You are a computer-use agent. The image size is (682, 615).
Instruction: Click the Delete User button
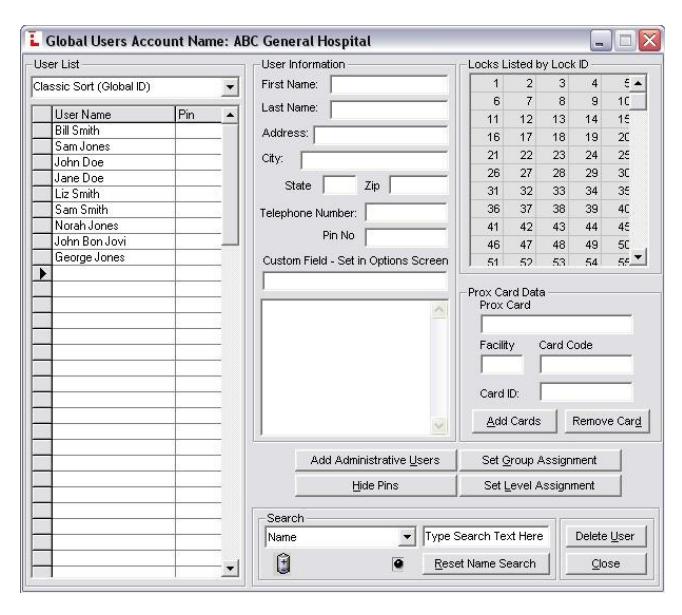click(605, 536)
